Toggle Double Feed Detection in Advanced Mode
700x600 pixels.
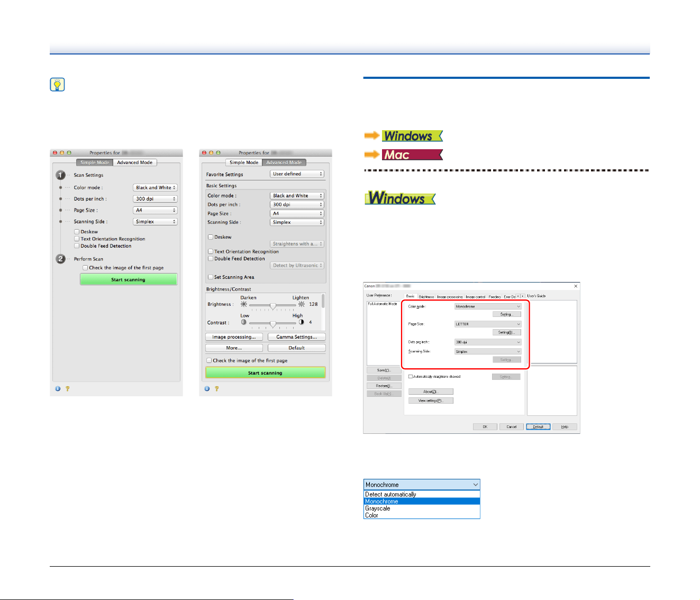[x=211, y=259]
